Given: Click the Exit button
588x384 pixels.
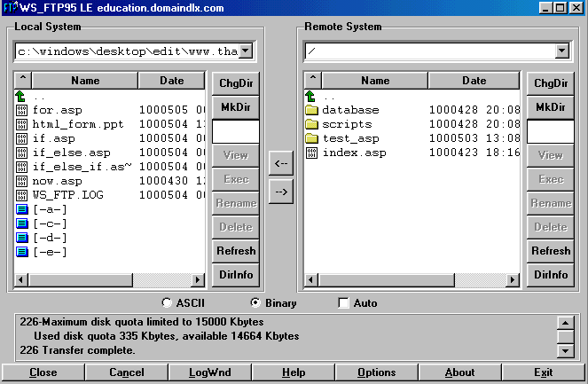Looking at the screenshot, I should (x=543, y=372).
